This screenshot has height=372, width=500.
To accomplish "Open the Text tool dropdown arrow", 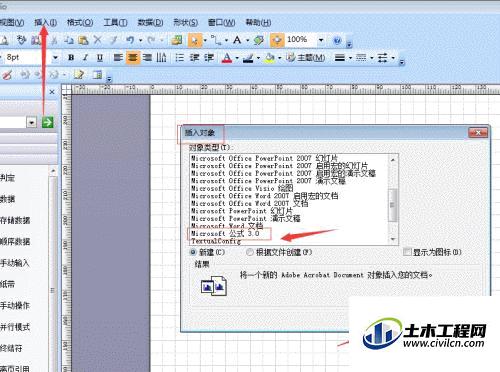I will [247, 41].
